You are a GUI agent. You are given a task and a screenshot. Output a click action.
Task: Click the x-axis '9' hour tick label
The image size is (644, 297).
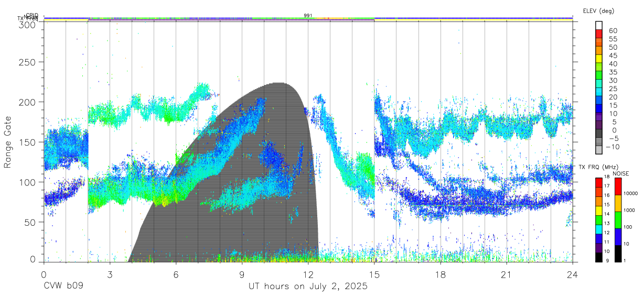[x=242, y=275]
